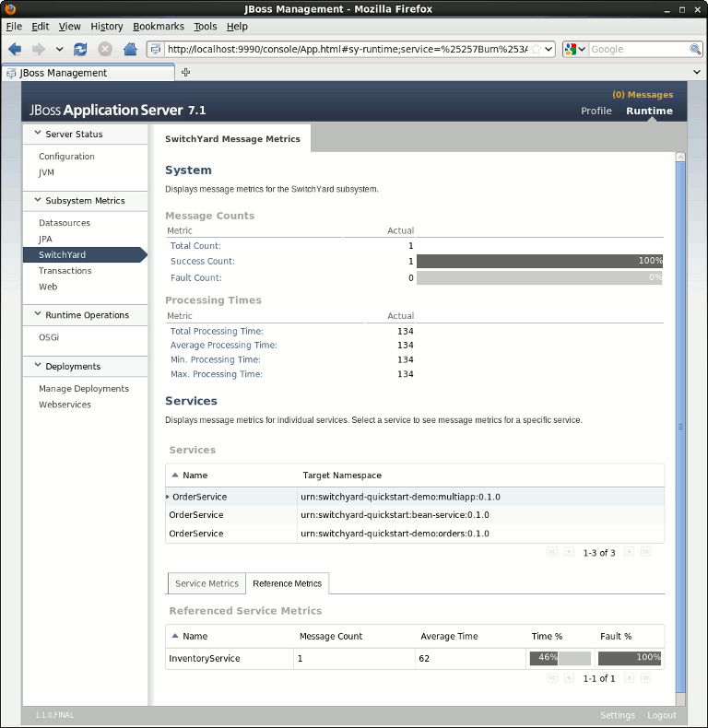Click InventoryService 100% fault bar

pyautogui.click(x=630, y=658)
